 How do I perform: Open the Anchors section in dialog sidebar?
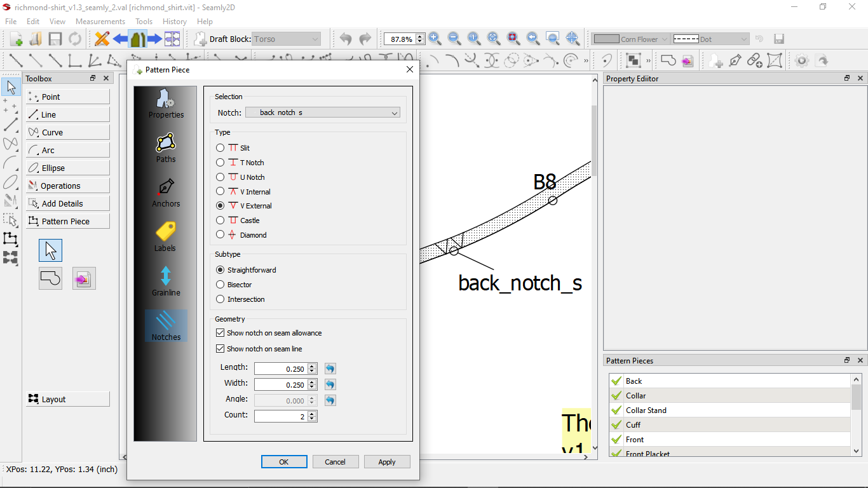[x=166, y=193]
